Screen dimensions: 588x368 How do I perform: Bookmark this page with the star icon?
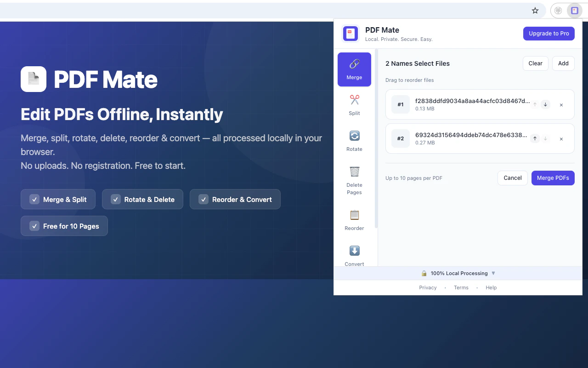pos(535,11)
